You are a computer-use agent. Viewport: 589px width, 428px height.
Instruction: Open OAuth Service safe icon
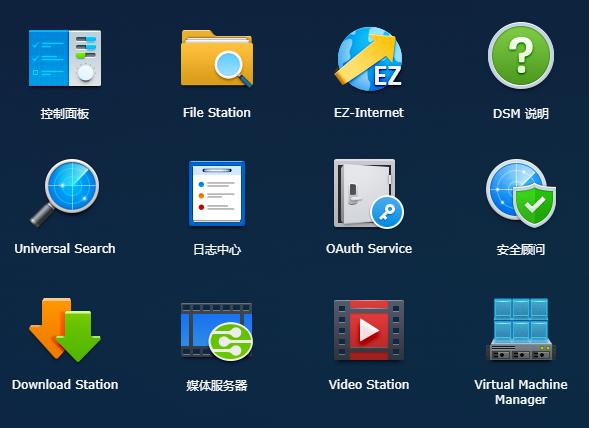click(369, 194)
